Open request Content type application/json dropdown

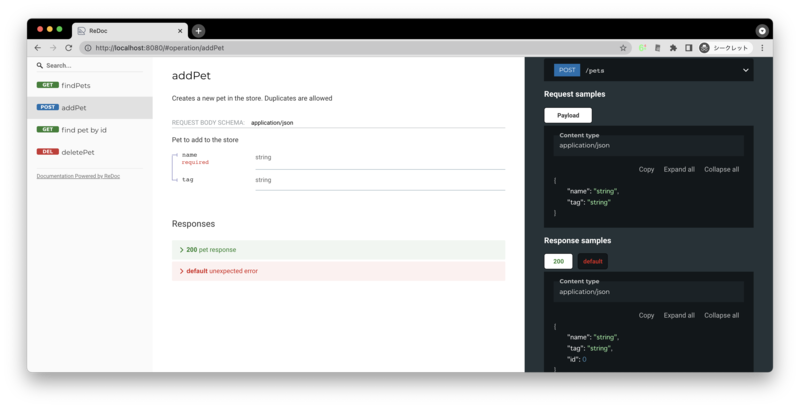coord(648,145)
